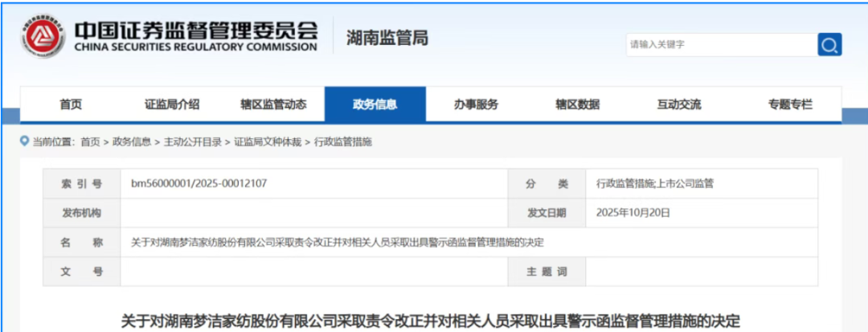Viewport: 868px width, 332px height.
Task: Click the 行政监管措施 breadcrumb link
Action: pos(342,142)
